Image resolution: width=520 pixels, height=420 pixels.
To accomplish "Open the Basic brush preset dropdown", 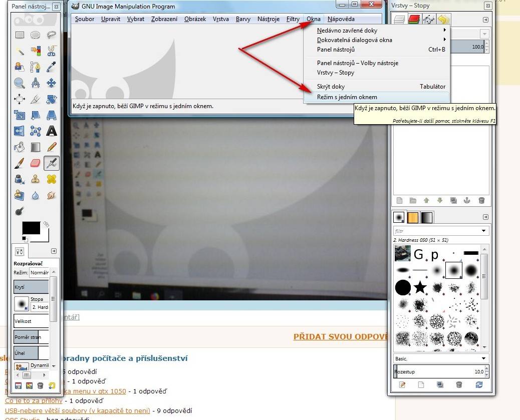I will pyautogui.click(x=441, y=358).
